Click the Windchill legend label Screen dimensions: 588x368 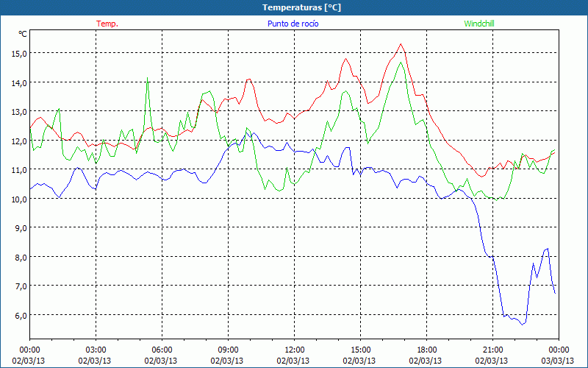click(479, 24)
